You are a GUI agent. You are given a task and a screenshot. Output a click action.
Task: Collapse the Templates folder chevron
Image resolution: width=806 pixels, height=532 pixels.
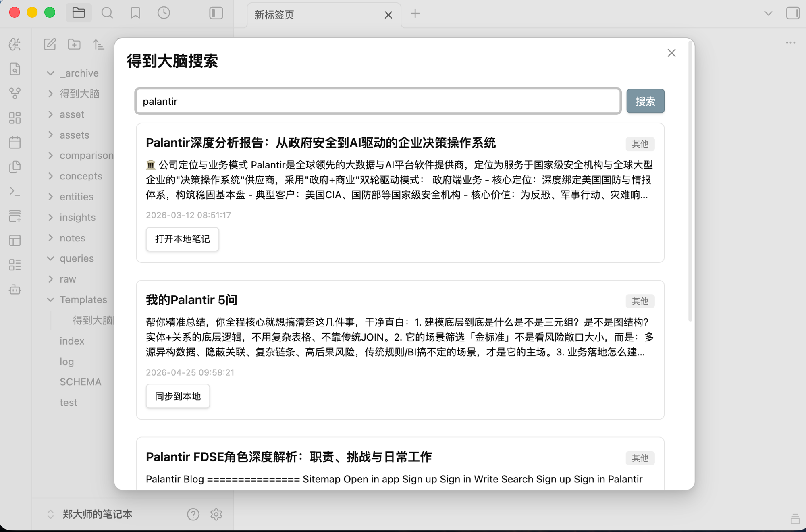(x=50, y=299)
